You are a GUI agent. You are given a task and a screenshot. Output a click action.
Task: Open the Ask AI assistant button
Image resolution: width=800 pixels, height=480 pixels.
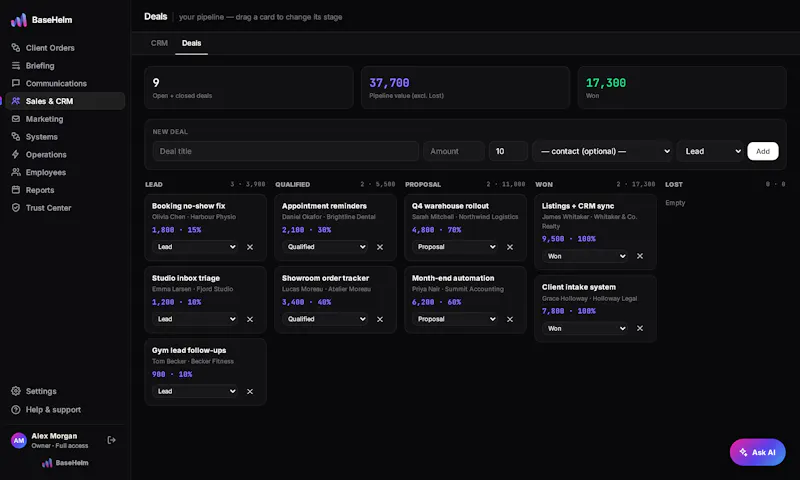click(x=758, y=452)
